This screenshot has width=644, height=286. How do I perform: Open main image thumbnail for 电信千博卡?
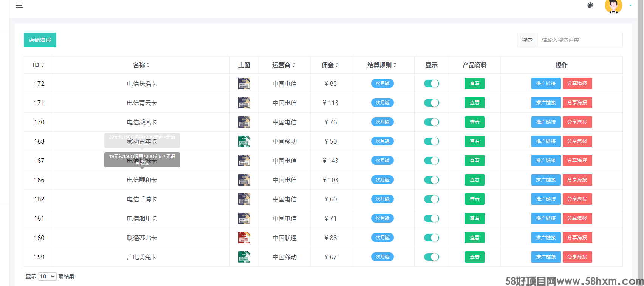244,199
